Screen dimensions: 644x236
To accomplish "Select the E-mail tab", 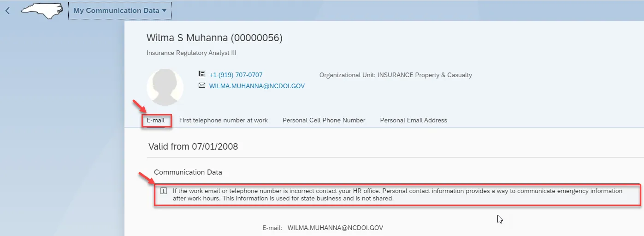I will pyautogui.click(x=156, y=121).
